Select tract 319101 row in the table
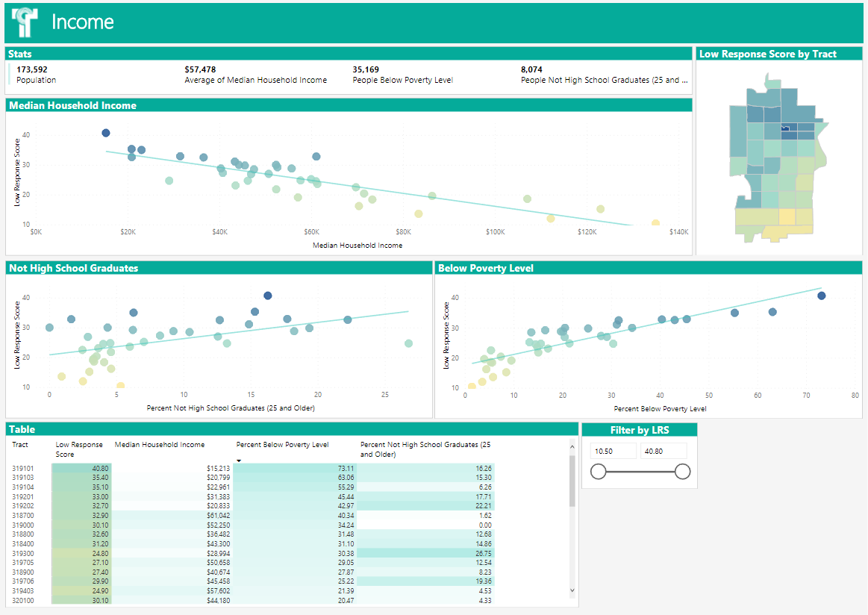This screenshot has height=615, width=868. point(22,468)
